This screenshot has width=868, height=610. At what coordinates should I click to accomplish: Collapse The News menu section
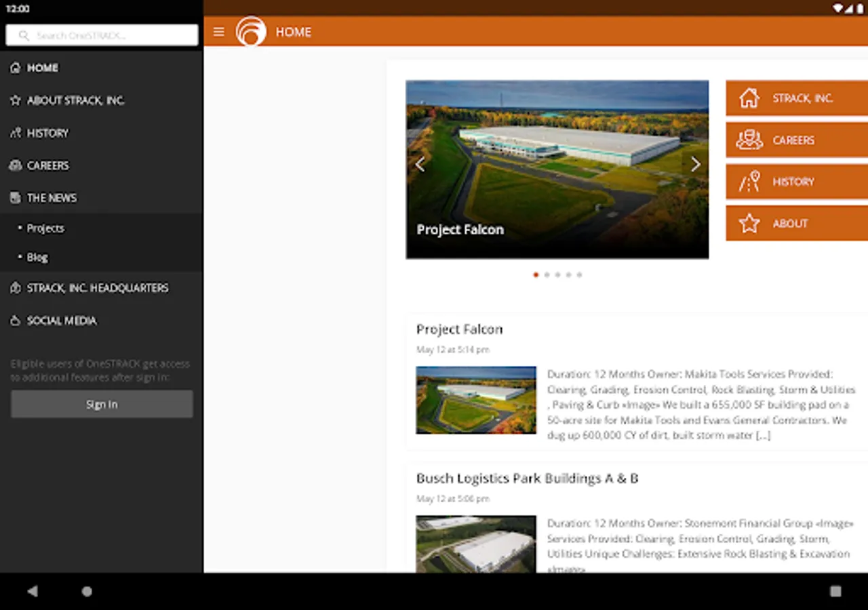coord(102,198)
